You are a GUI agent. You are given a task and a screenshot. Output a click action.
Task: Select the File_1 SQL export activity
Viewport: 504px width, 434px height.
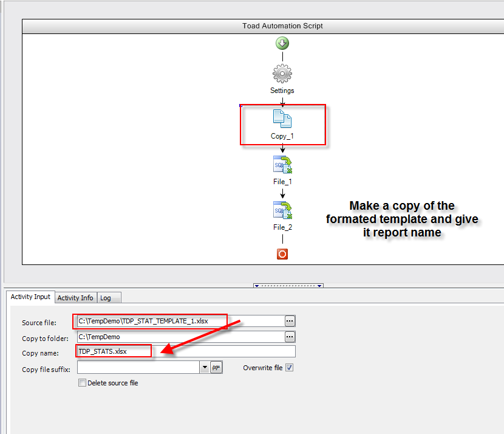point(282,164)
